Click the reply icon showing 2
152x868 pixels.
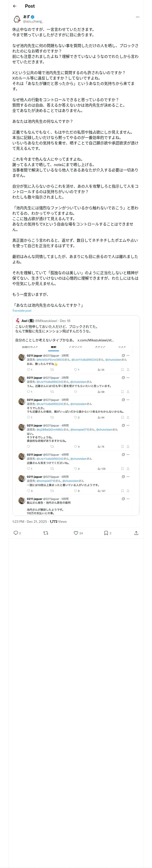click(17, 533)
